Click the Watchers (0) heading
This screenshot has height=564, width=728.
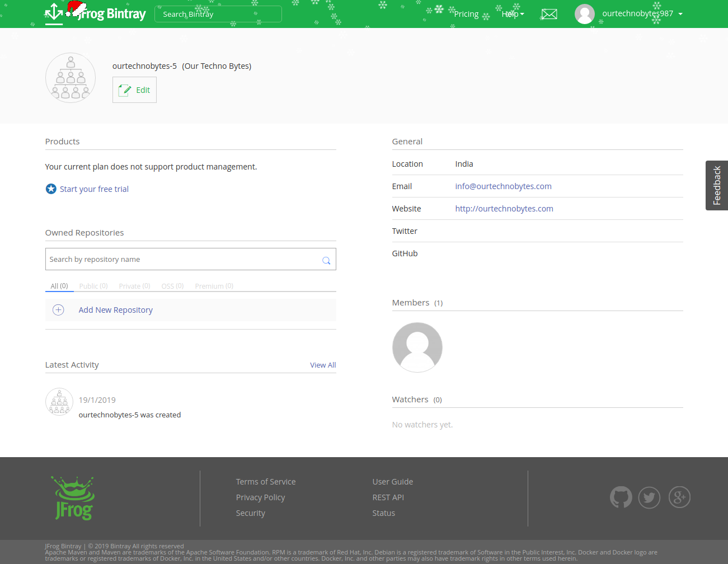pyautogui.click(x=417, y=399)
